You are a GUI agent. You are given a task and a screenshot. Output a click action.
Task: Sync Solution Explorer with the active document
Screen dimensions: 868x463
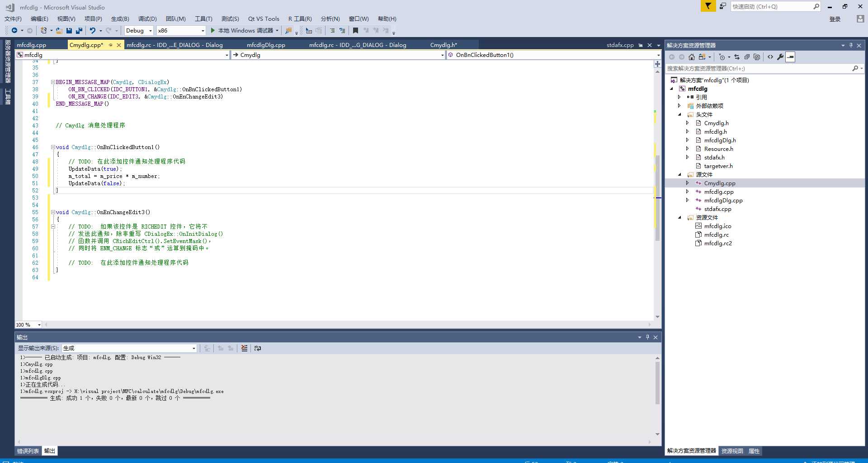[737, 57]
